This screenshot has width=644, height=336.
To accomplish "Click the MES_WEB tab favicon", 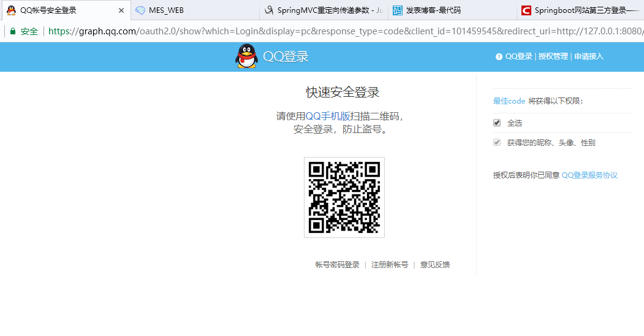I will pyautogui.click(x=140, y=10).
